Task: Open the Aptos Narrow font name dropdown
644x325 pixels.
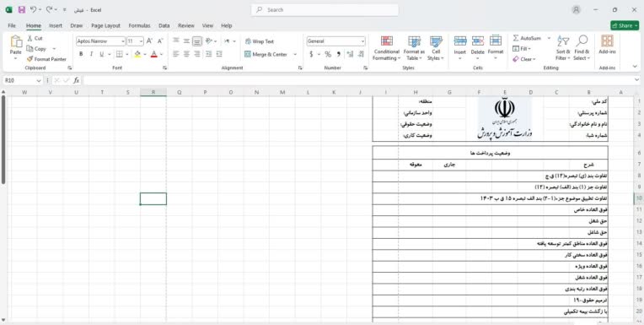Action: tap(123, 41)
